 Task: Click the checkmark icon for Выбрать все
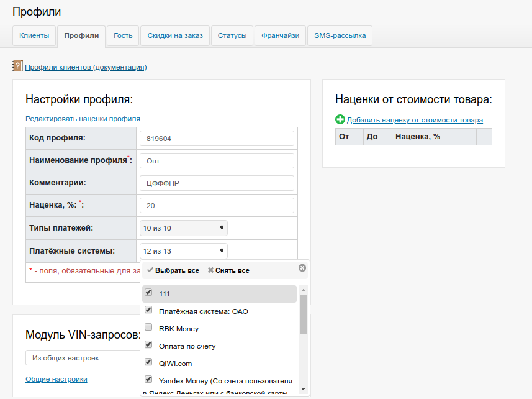(x=150, y=270)
